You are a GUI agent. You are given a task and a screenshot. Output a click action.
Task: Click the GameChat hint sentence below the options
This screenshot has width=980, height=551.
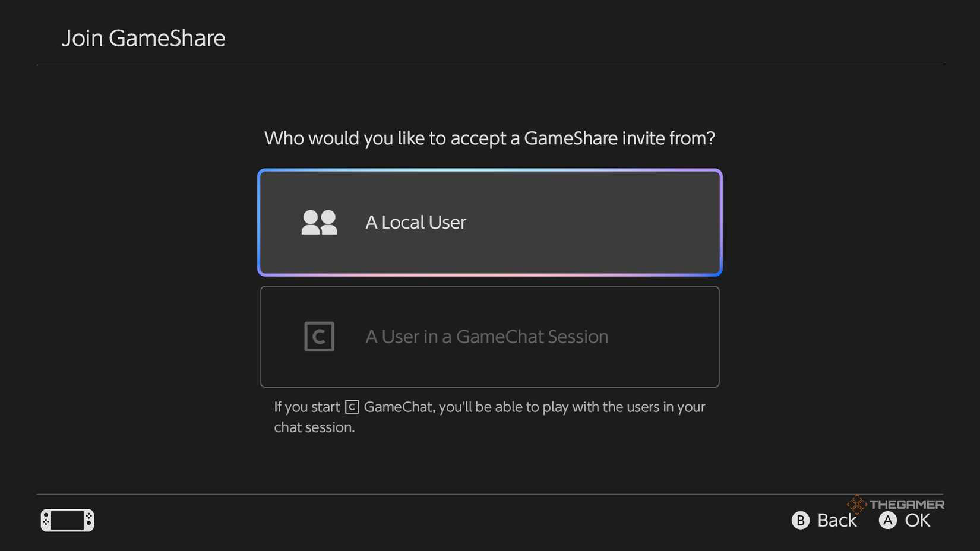click(489, 417)
